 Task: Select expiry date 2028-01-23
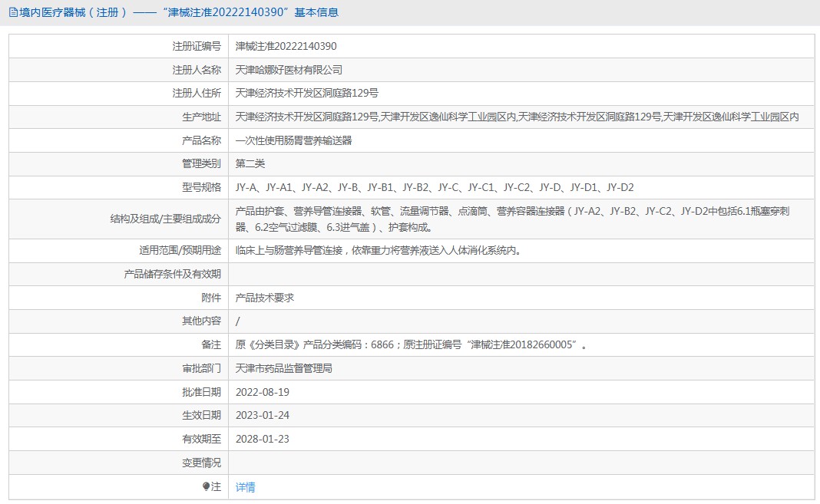click(263, 440)
